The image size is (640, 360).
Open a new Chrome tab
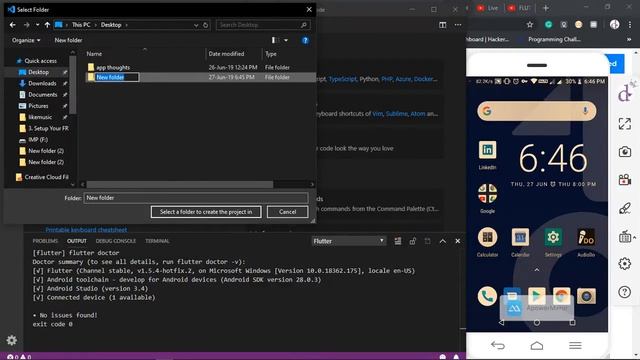[x=546, y=8]
